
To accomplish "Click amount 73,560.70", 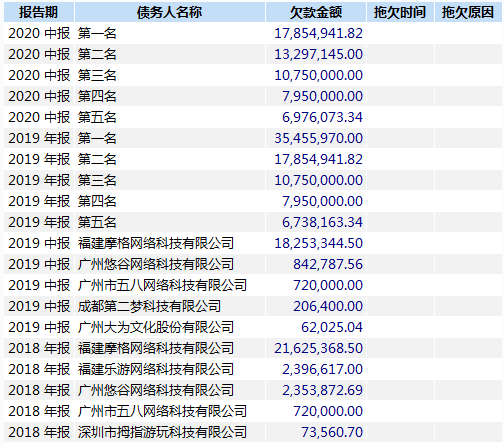I will 332,432.
